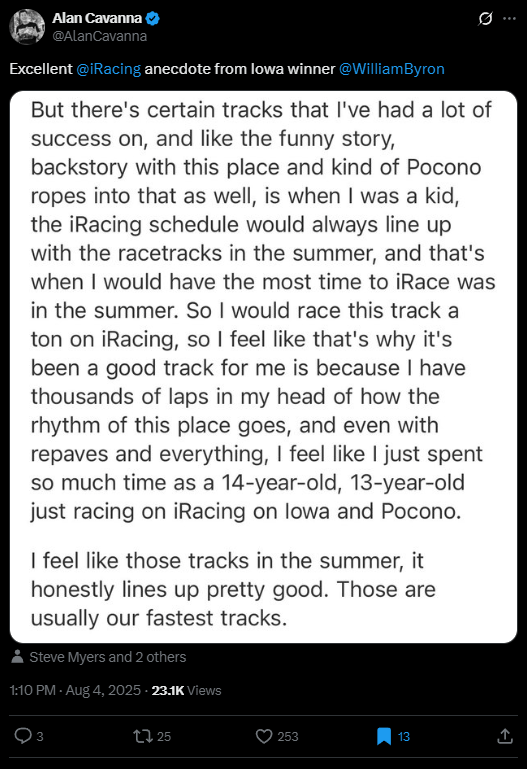The height and width of the screenshot is (769, 527).
Task: Click the Grok slash-circle icon
Action: click(x=485, y=19)
